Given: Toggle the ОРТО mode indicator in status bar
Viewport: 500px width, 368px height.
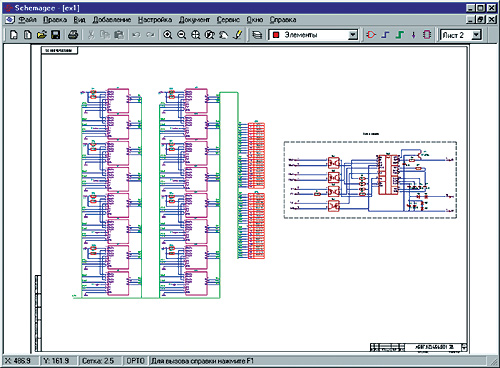Looking at the screenshot, I should [135, 361].
